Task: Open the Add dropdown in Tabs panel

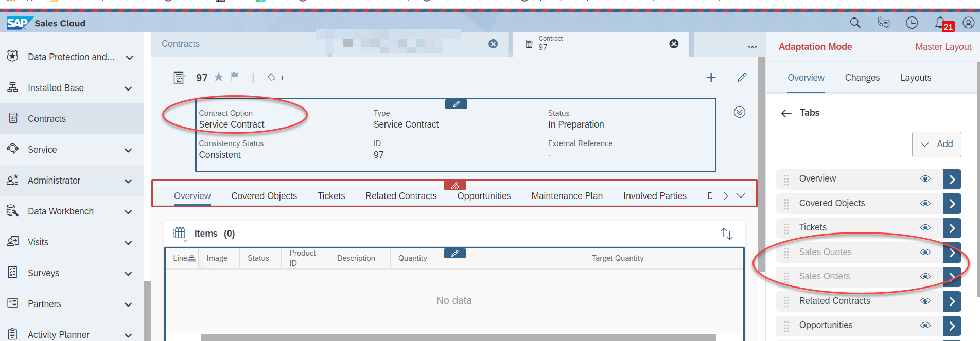Action: click(937, 145)
